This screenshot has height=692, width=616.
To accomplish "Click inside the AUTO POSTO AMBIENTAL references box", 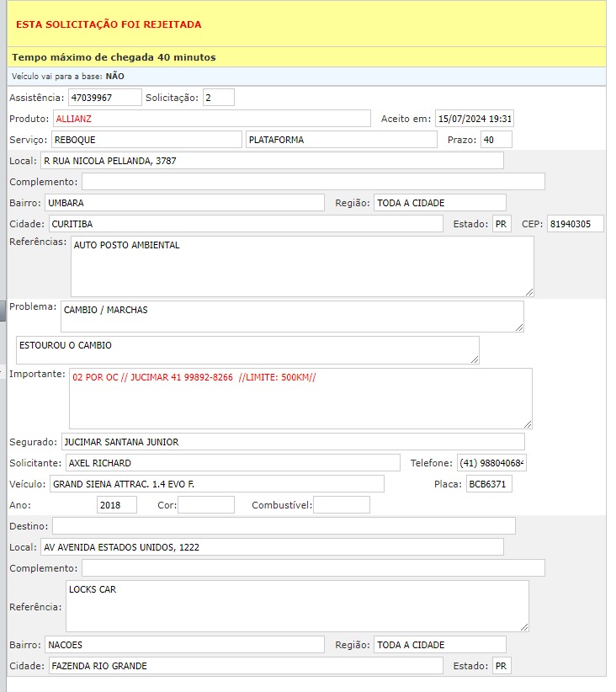I will click(302, 266).
